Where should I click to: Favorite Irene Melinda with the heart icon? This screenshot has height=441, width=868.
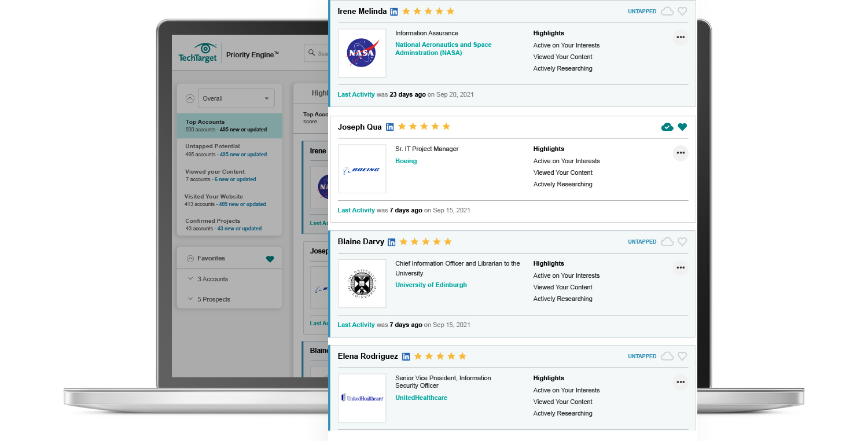(682, 11)
